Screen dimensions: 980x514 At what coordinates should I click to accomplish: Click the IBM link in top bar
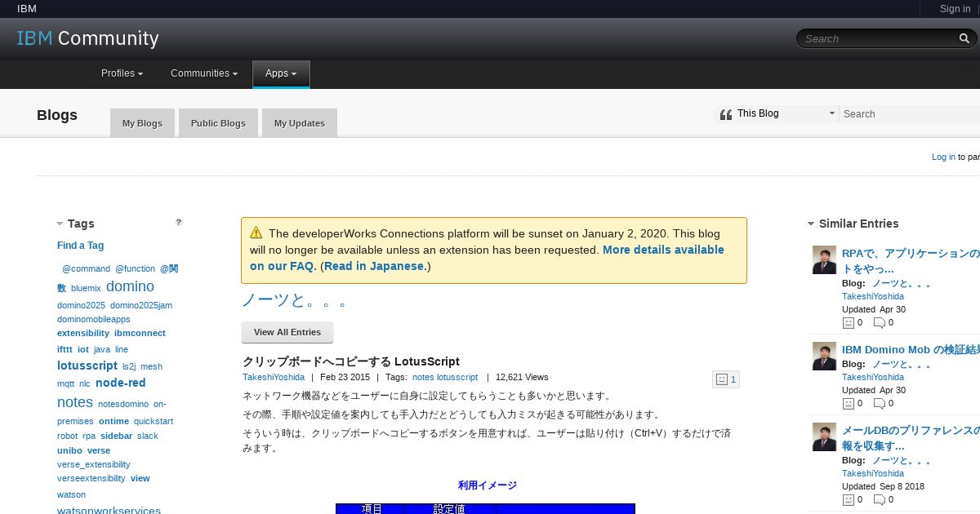[x=27, y=9]
